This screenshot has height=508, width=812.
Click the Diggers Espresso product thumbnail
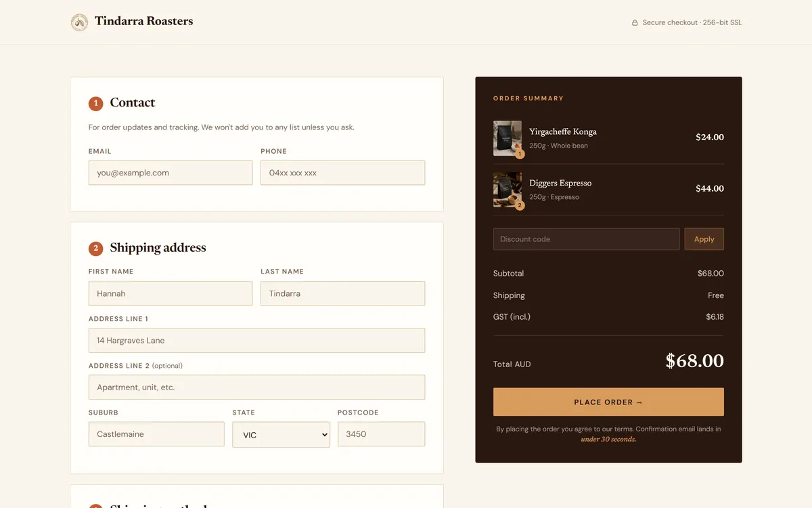507,190
